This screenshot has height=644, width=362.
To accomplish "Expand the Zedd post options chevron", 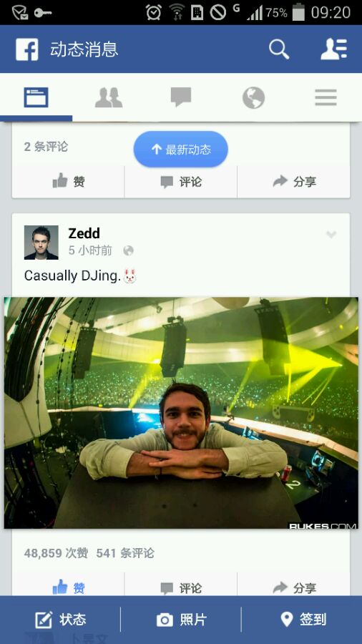I will [331, 235].
